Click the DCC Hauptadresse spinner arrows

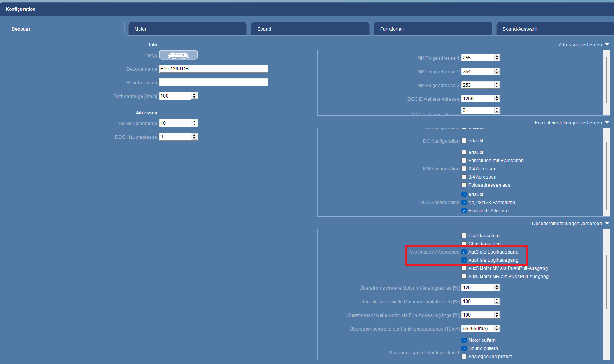[195, 137]
